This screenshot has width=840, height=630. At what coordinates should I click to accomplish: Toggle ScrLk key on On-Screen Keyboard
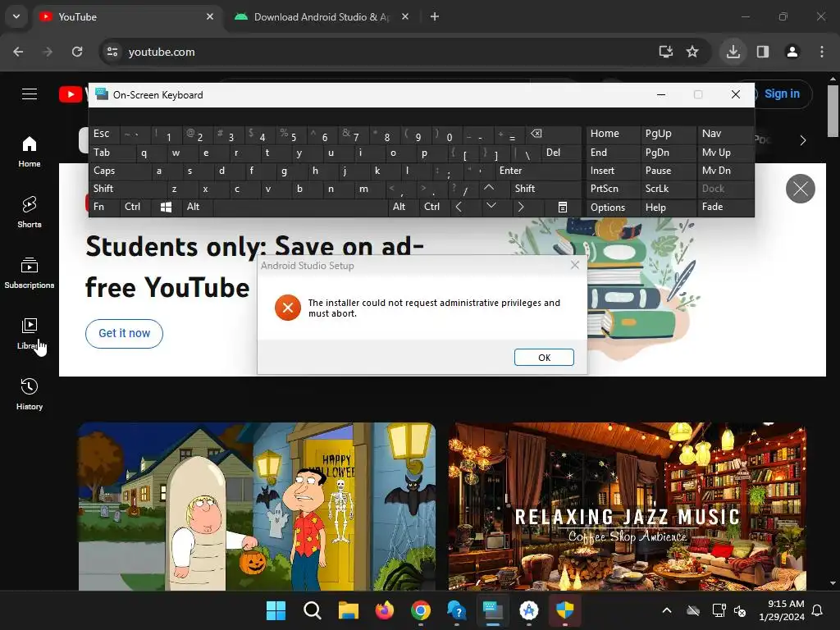click(669, 189)
